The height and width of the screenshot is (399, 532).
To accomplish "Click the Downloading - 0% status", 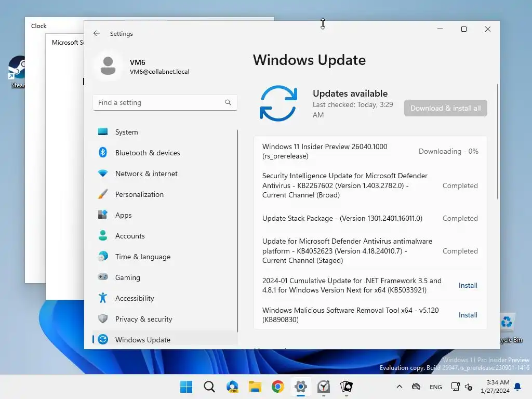I will point(448,151).
